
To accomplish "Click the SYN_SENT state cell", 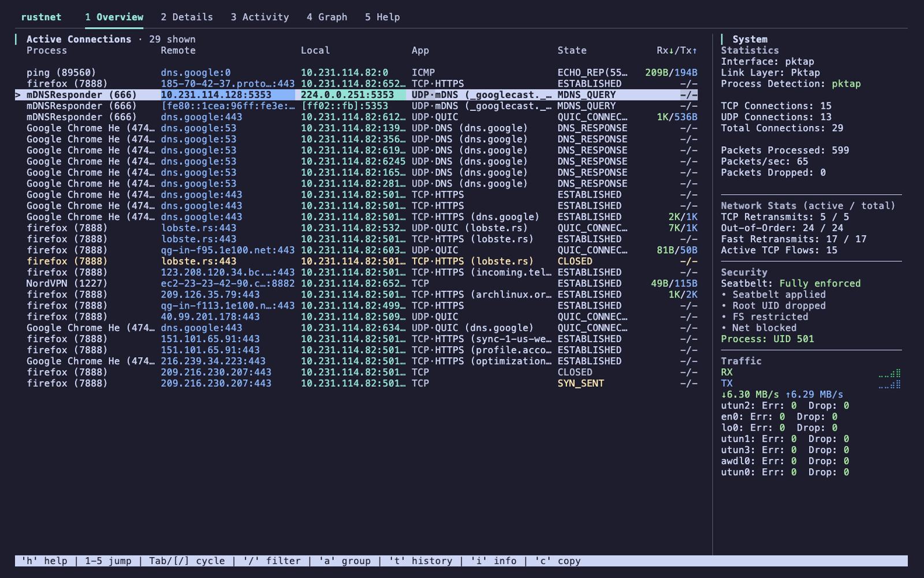I will (x=580, y=383).
